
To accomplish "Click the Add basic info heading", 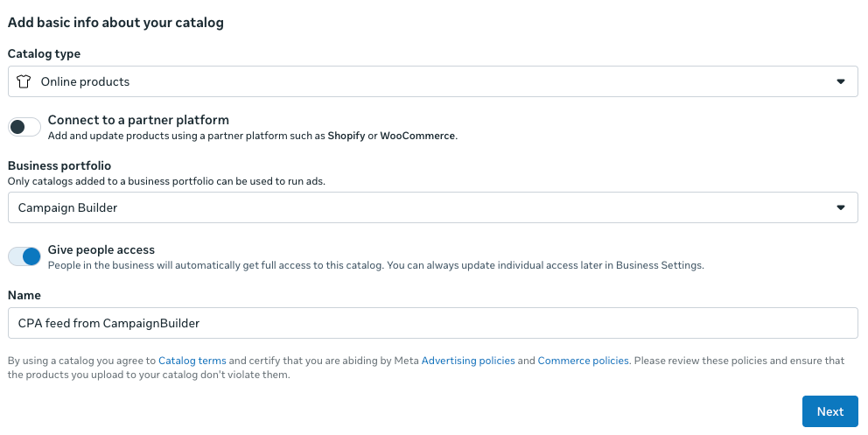I will (115, 23).
